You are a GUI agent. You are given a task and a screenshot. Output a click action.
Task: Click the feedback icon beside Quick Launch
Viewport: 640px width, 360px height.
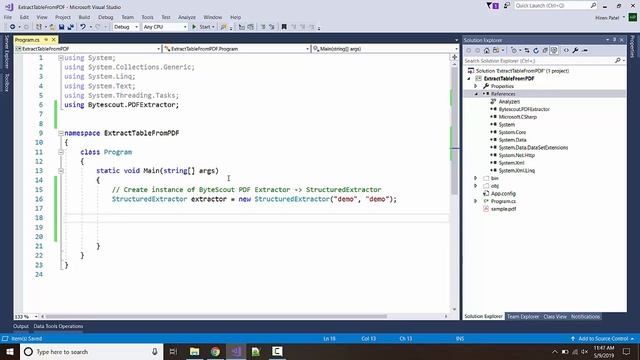pyautogui.click(x=507, y=6)
